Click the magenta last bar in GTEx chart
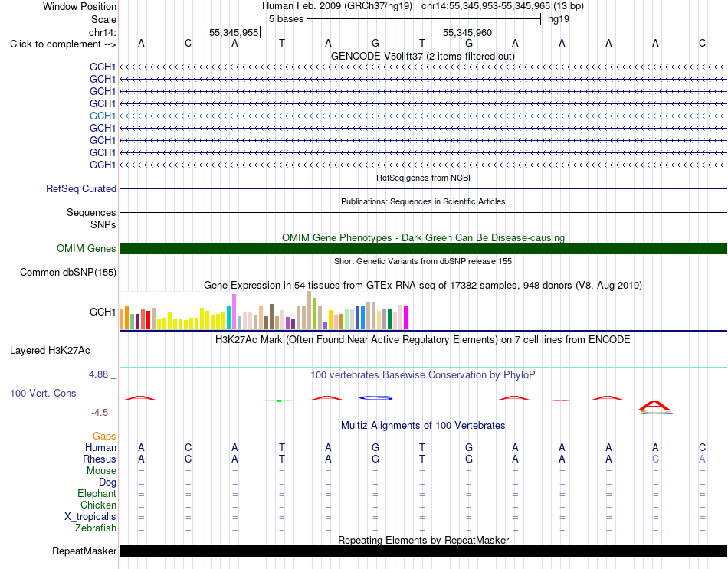728x569 pixels. pyautogui.click(x=406, y=318)
